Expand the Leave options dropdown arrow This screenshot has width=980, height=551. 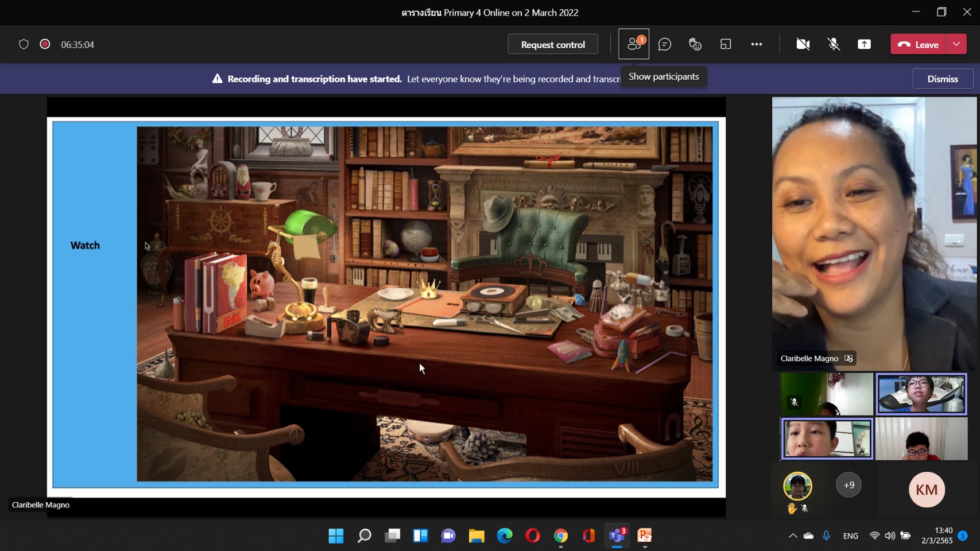[956, 44]
